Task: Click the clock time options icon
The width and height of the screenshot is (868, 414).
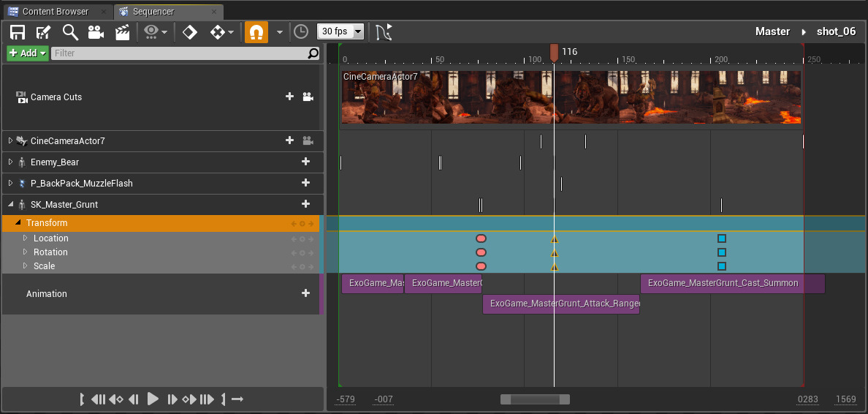Action: click(300, 31)
